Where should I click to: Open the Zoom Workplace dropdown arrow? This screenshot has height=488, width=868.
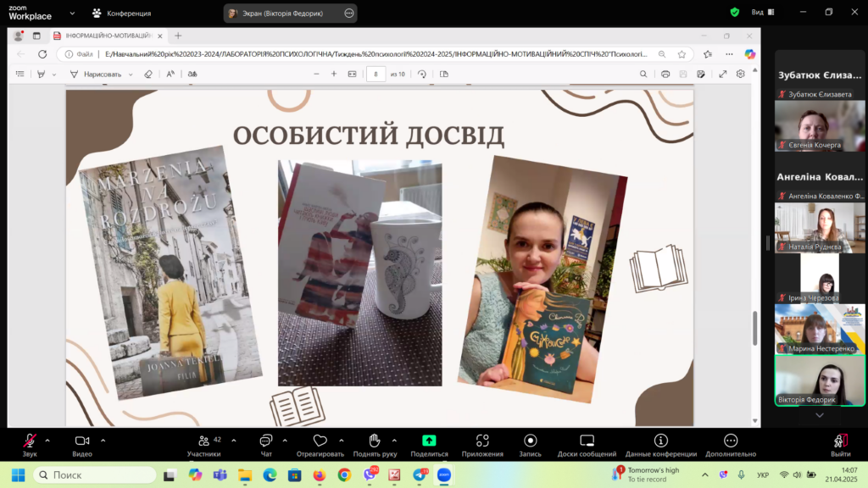(72, 13)
